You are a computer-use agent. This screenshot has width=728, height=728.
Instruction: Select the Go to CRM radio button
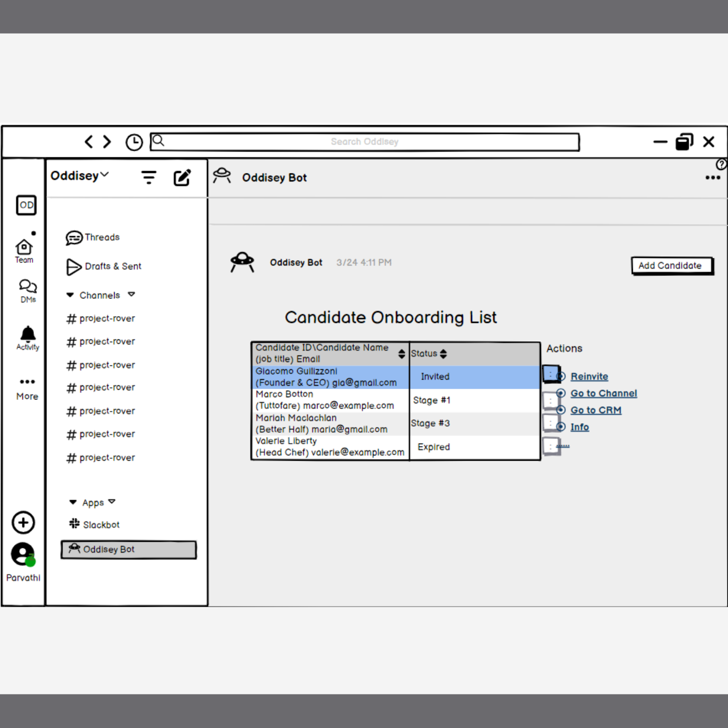561,410
